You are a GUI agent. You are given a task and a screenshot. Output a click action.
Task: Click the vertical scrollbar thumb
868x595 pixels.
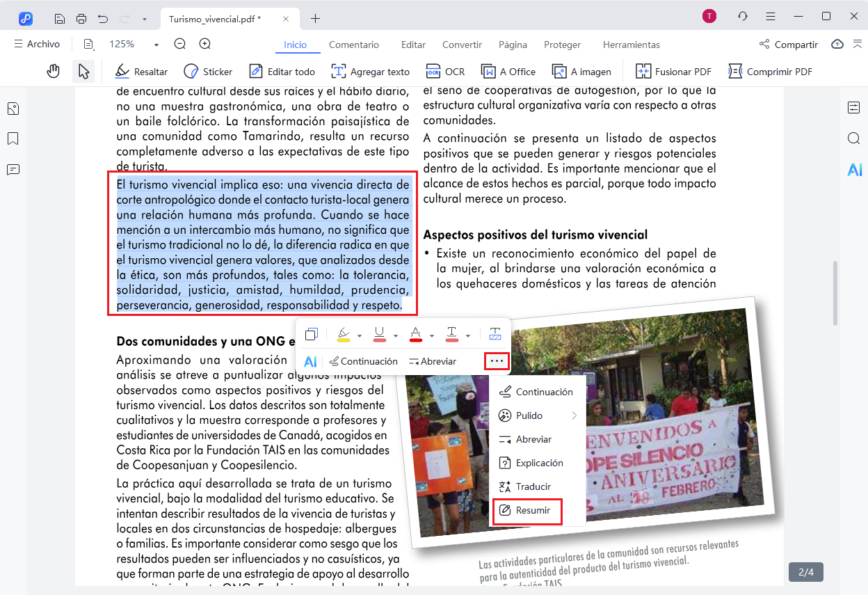(835, 292)
